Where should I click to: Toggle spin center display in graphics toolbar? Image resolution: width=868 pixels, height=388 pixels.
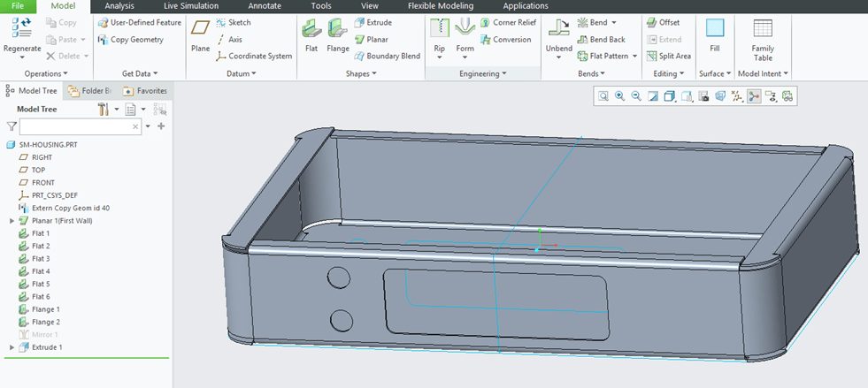pyautogui.click(x=754, y=96)
